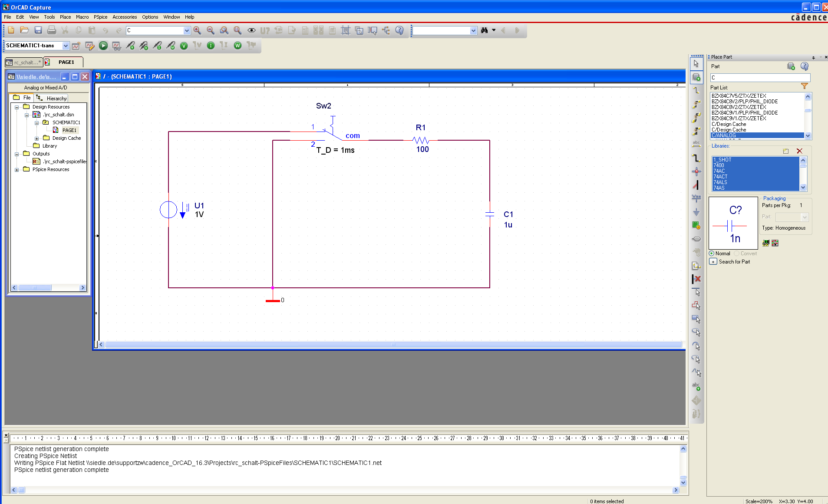Open the Packaging Part dropdown
Image resolution: width=828 pixels, height=504 pixels.
pos(805,217)
